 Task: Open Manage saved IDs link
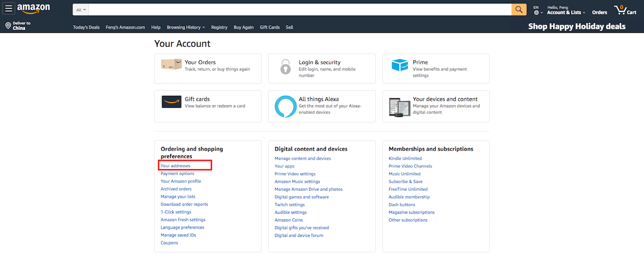(178, 235)
